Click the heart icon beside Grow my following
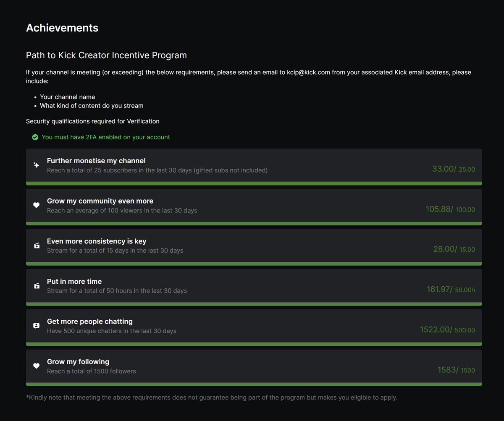 36,366
